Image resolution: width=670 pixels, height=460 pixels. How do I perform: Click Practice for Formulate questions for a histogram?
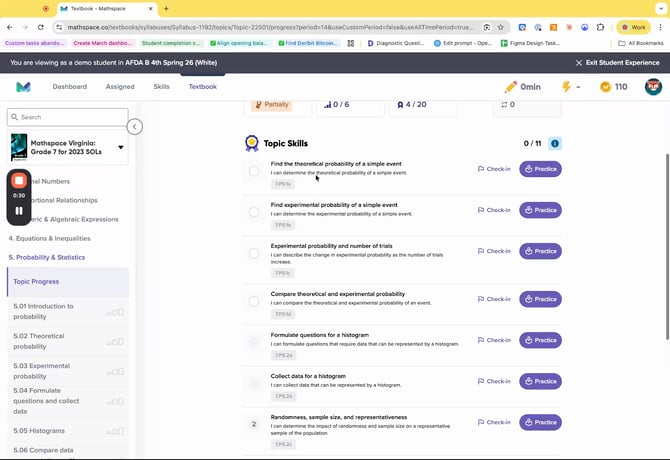pos(541,340)
